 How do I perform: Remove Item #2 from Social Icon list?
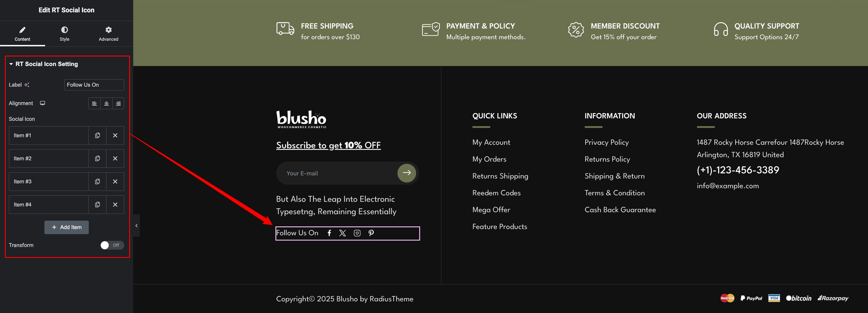[115, 158]
